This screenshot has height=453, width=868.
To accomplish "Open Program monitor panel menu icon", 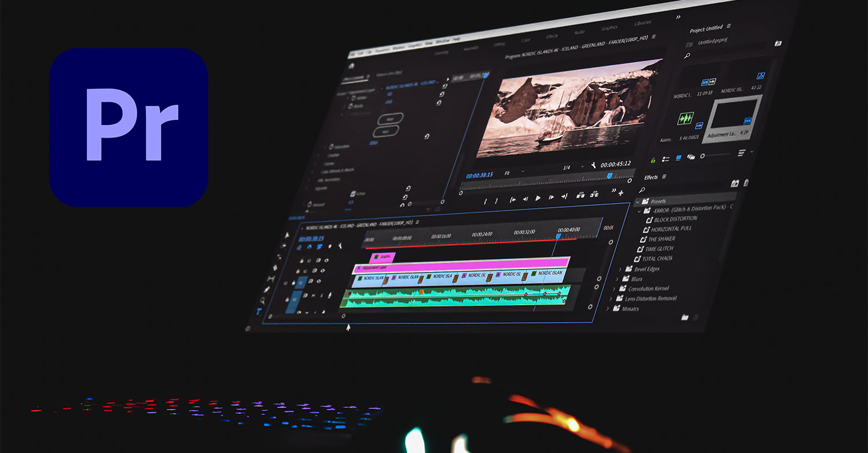I will tap(654, 36).
